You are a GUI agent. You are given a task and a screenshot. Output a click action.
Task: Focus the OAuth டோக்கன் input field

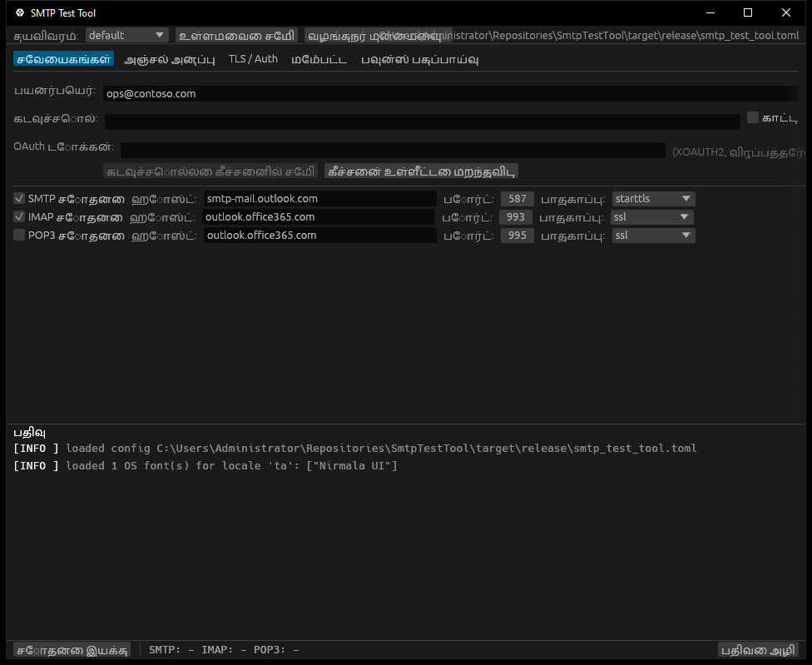[x=393, y=150]
